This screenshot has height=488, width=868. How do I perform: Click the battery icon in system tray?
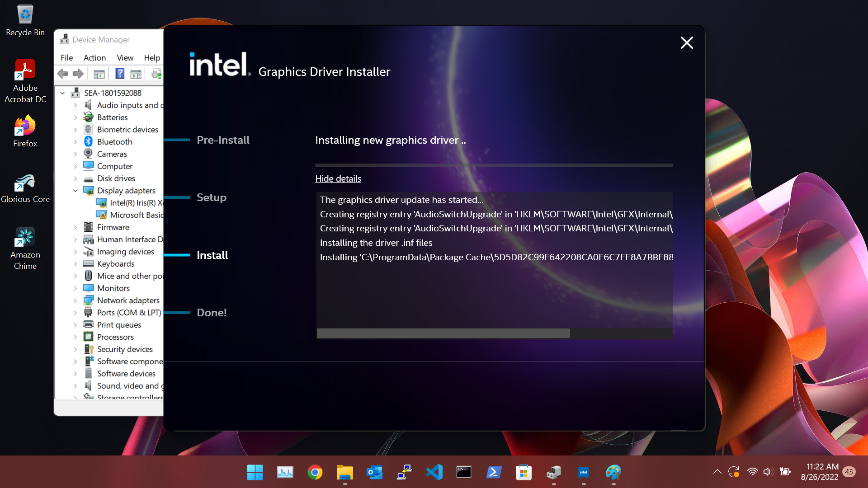click(785, 472)
